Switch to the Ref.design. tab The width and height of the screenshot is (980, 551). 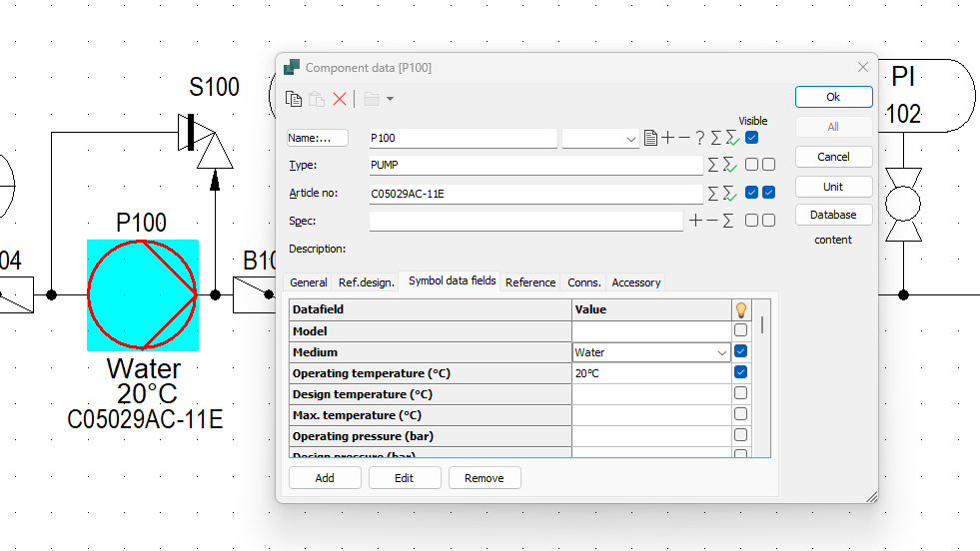click(367, 282)
